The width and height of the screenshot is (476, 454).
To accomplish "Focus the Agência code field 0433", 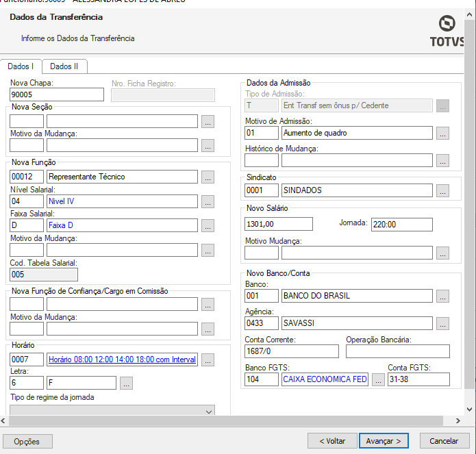I will coord(262,323).
